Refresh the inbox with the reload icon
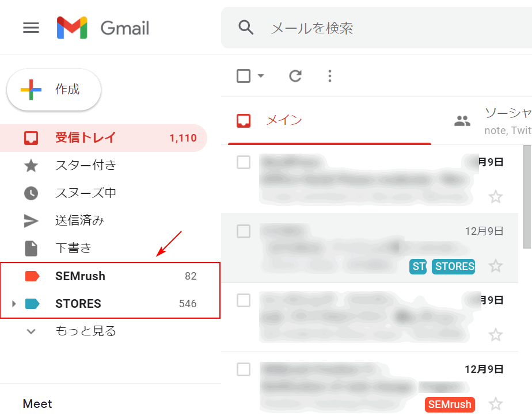 click(x=295, y=76)
